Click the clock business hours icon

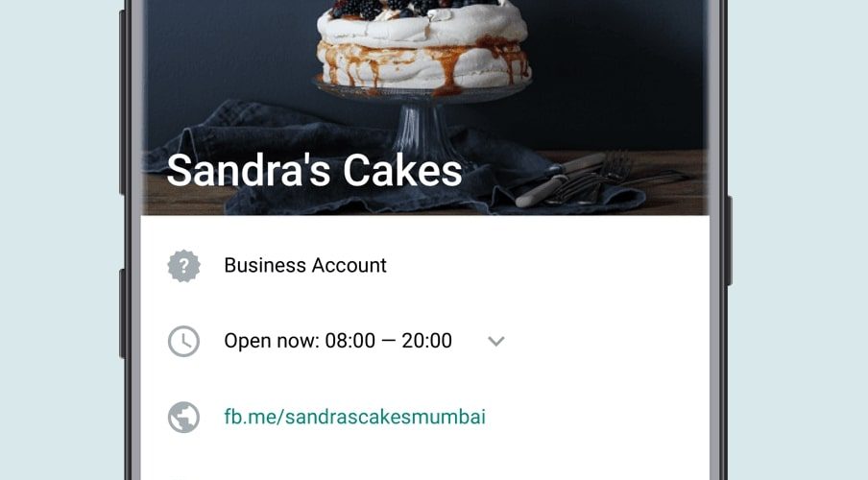click(183, 341)
